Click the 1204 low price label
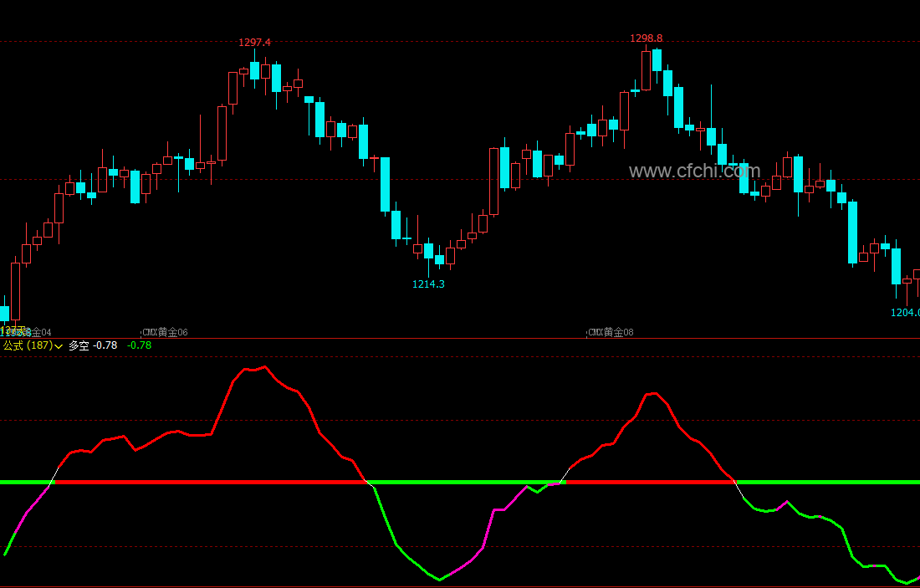 click(x=905, y=313)
